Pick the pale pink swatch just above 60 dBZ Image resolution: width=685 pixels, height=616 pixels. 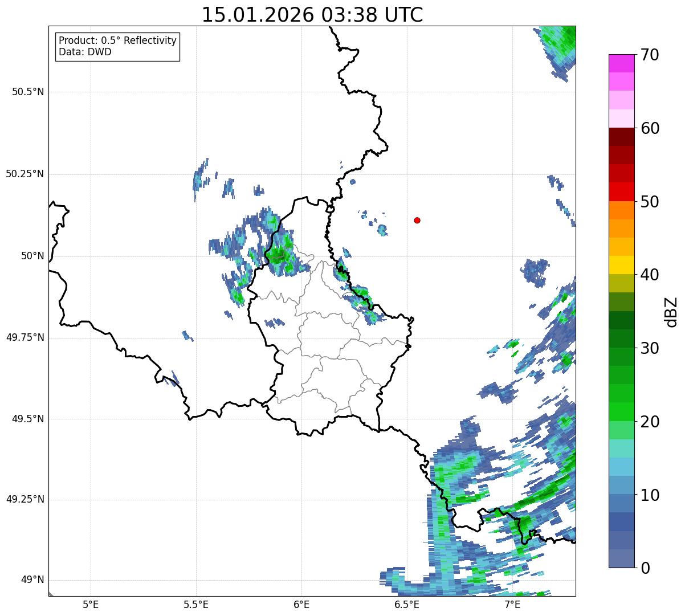(622, 119)
